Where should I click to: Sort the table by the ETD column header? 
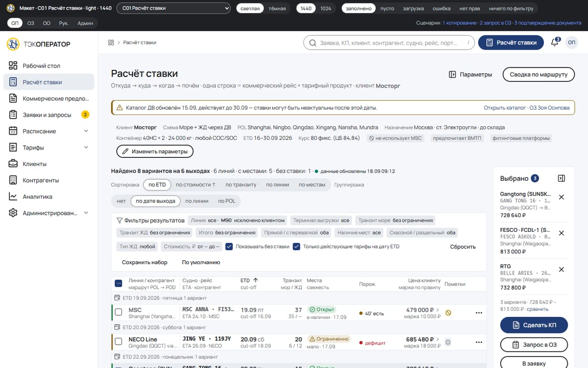[249, 280]
